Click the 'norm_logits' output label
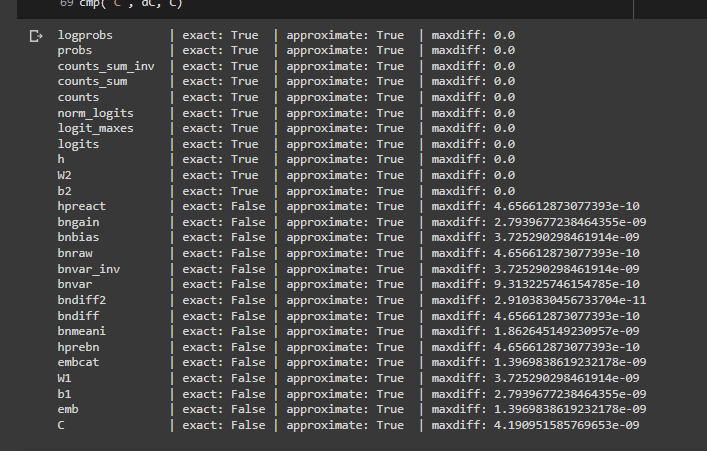The height and width of the screenshot is (451, 707). tap(96, 113)
